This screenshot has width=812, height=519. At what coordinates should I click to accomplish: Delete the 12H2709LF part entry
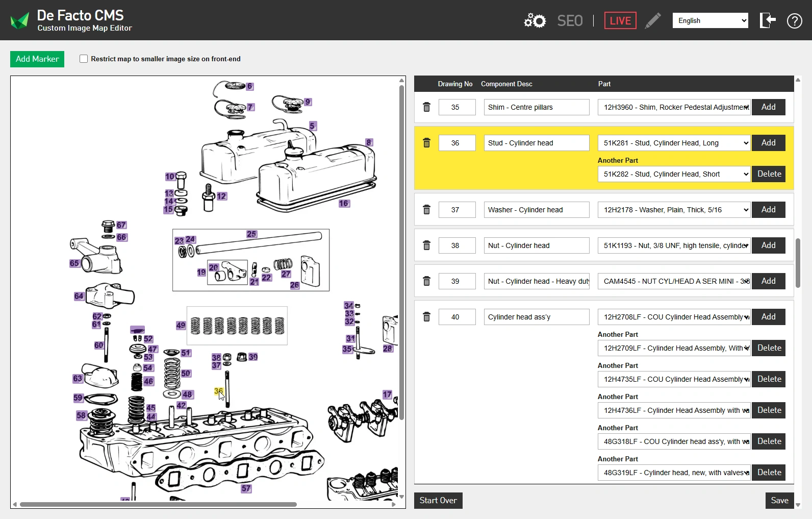[769, 348]
